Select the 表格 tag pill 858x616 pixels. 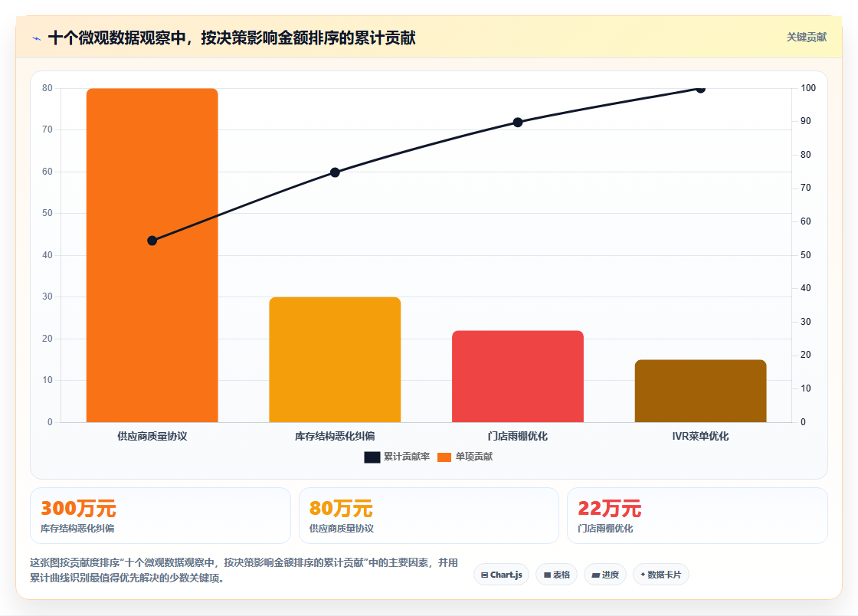point(556,575)
